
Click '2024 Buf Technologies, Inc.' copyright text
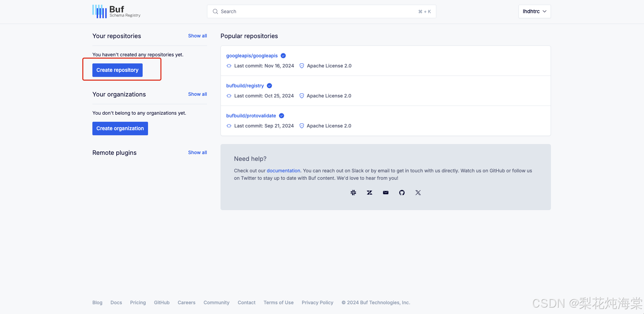[x=376, y=303]
